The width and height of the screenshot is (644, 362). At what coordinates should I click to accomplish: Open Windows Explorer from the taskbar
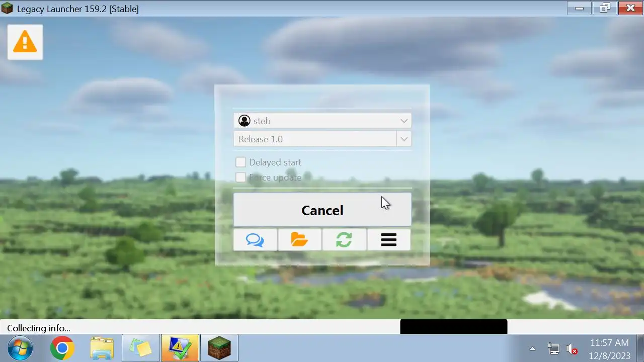(102, 348)
